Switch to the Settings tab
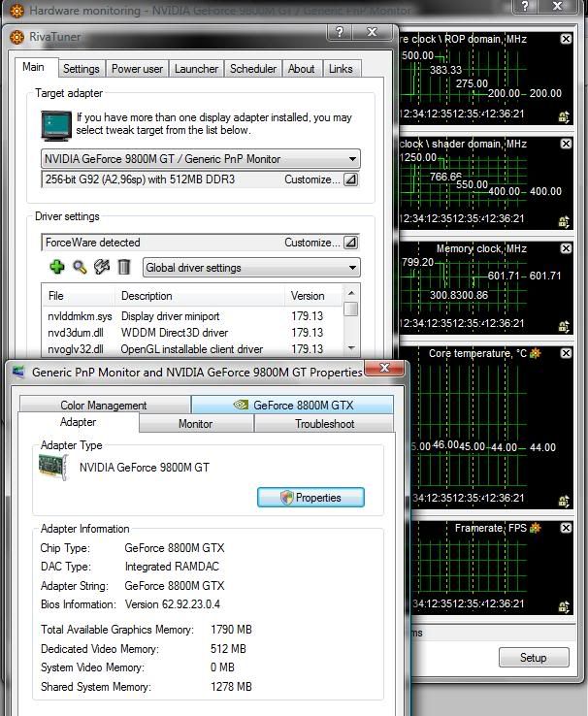This screenshot has height=716, width=588. pos(82,69)
